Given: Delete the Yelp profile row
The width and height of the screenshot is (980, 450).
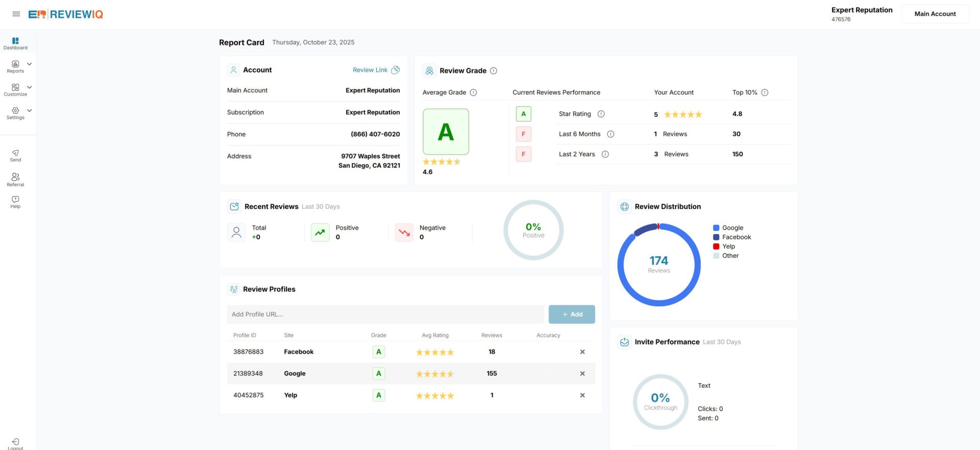Looking at the screenshot, I should coord(582,395).
